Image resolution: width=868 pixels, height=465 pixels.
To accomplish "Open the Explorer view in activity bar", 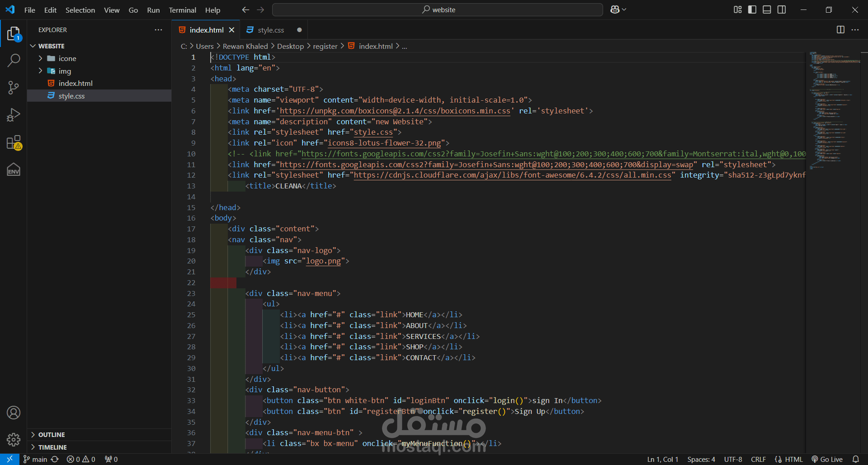I will tap(14, 33).
